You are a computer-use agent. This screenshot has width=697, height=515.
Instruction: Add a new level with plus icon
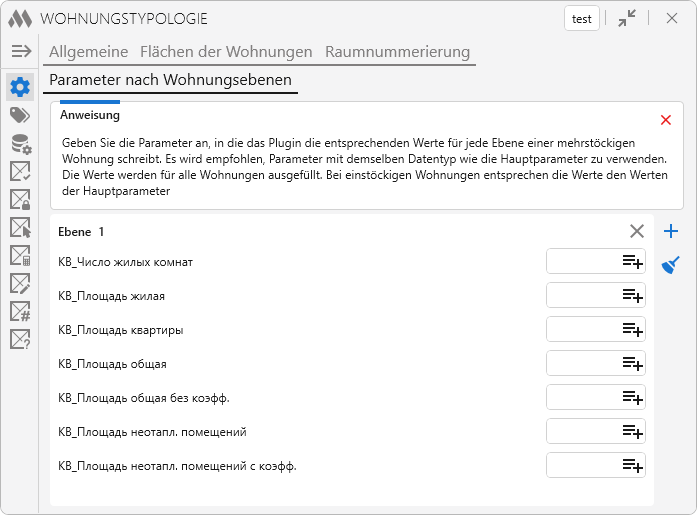point(671,231)
